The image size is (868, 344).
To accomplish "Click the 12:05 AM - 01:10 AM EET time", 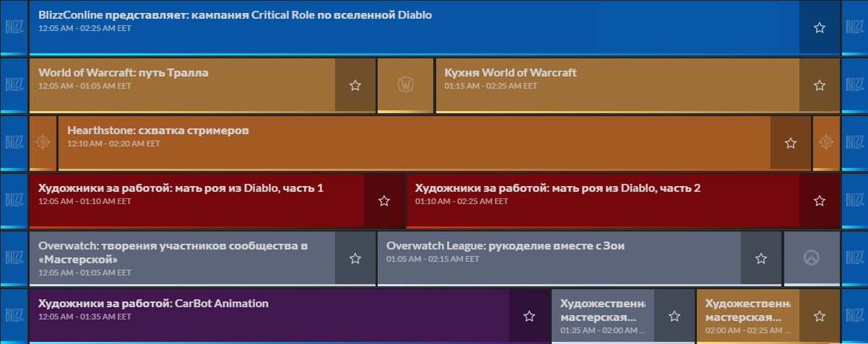I will (x=84, y=201).
